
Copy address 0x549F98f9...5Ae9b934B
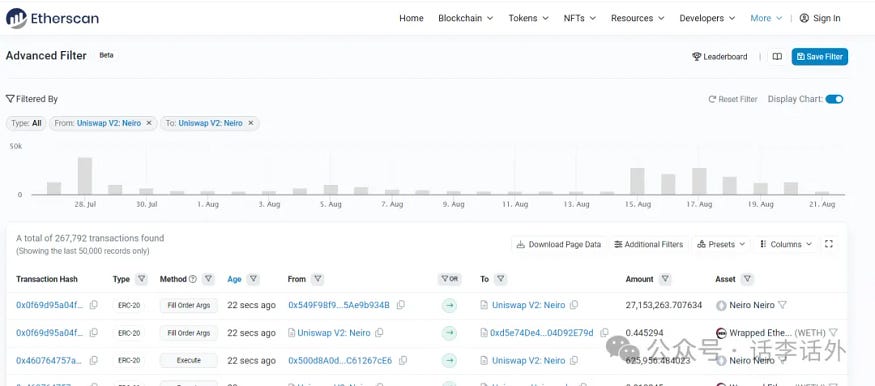pos(401,305)
